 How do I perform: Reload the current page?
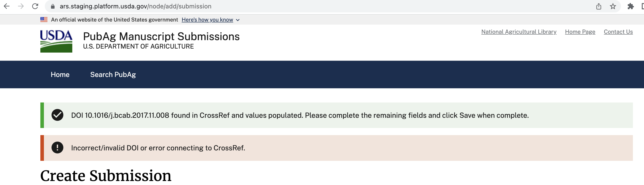coord(35,6)
